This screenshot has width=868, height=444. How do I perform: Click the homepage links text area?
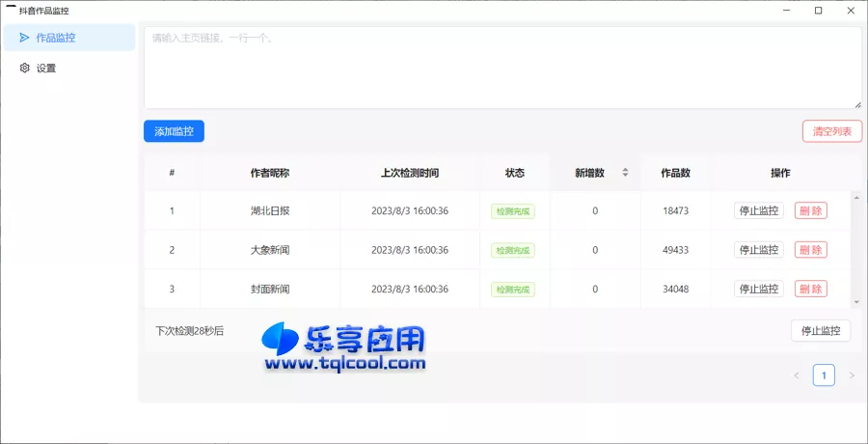tap(502, 68)
